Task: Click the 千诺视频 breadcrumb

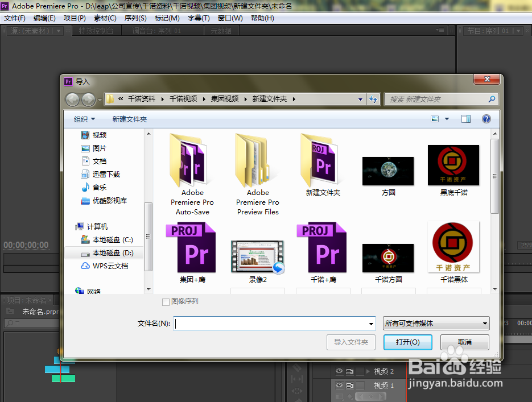Action: pyautogui.click(x=183, y=99)
